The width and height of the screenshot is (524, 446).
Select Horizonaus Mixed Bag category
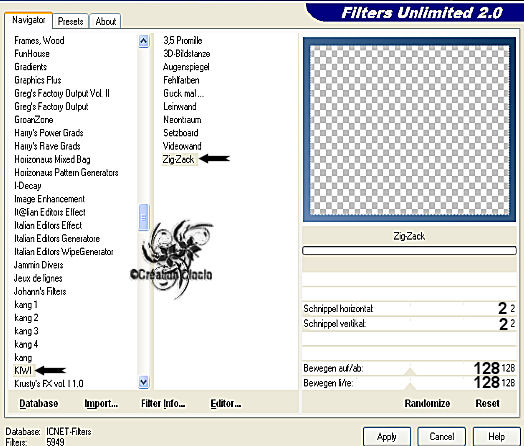[52, 159]
